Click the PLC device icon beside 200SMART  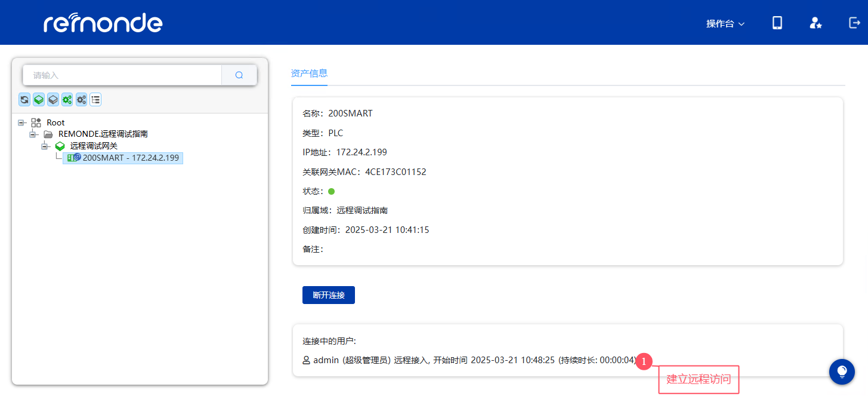(x=73, y=158)
